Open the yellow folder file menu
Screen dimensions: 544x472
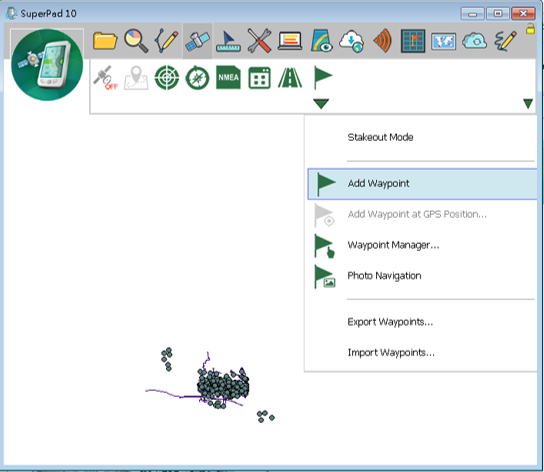(x=105, y=41)
